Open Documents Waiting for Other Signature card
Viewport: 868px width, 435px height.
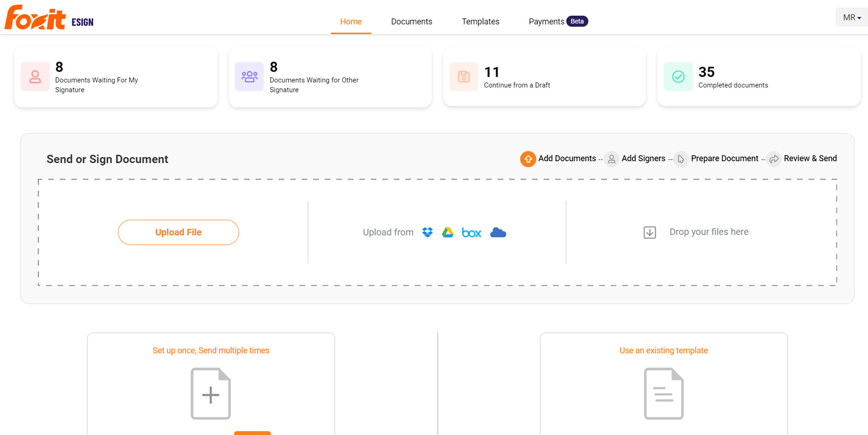[330, 77]
